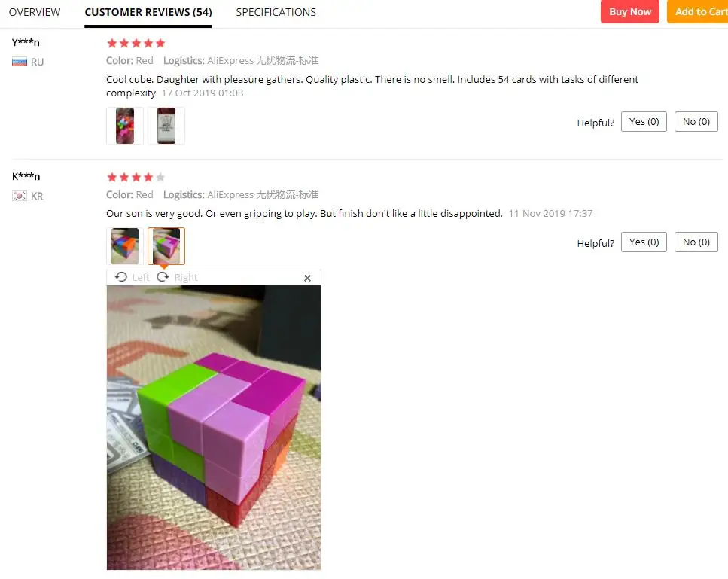This screenshot has width=728, height=579.
Task: Click the Korean flag icon beside KR
Action: [20, 196]
